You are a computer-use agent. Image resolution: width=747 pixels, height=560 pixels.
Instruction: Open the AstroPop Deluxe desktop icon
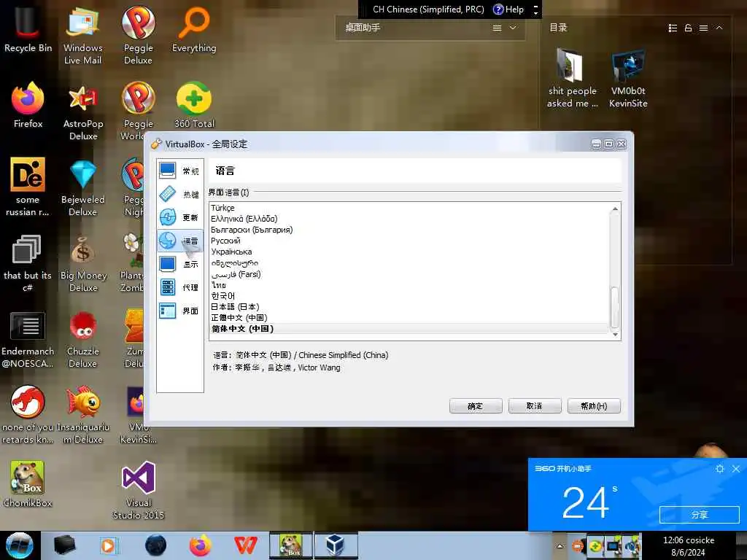click(83, 112)
